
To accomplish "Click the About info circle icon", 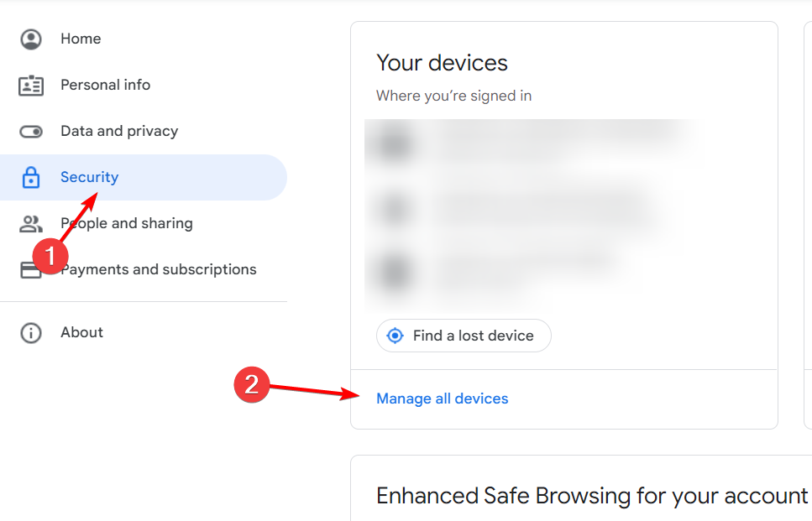I will click(x=31, y=333).
